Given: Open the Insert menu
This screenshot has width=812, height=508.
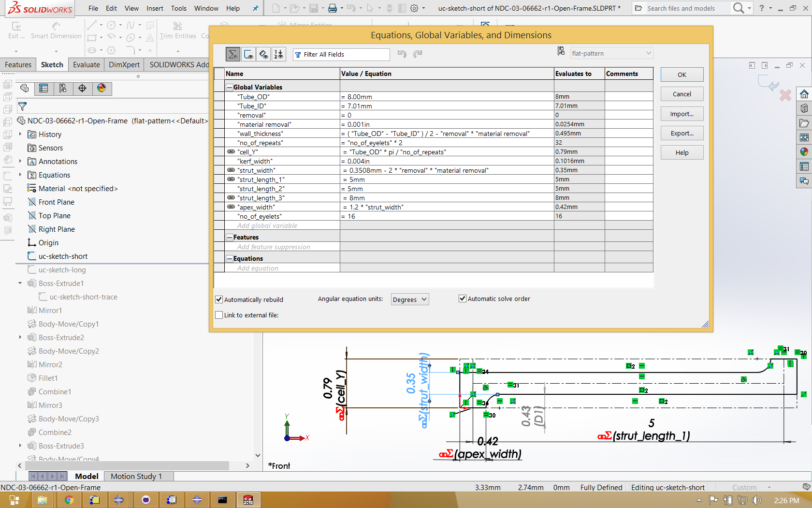Looking at the screenshot, I should (x=155, y=8).
